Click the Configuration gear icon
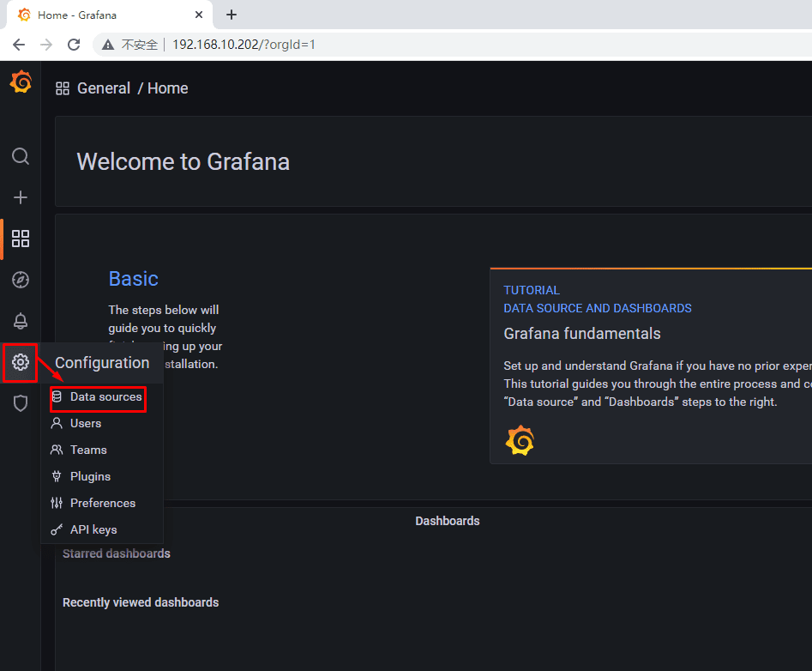The width and height of the screenshot is (812, 671). click(21, 362)
